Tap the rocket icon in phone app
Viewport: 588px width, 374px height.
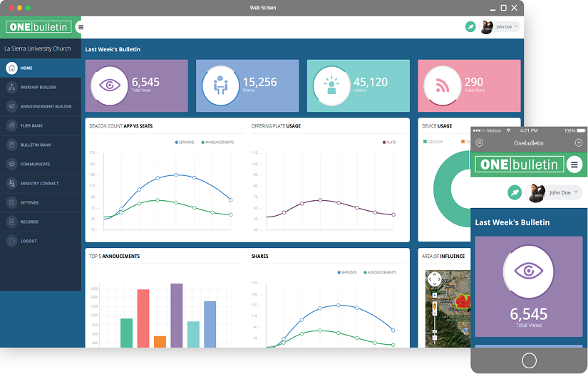click(515, 192)
